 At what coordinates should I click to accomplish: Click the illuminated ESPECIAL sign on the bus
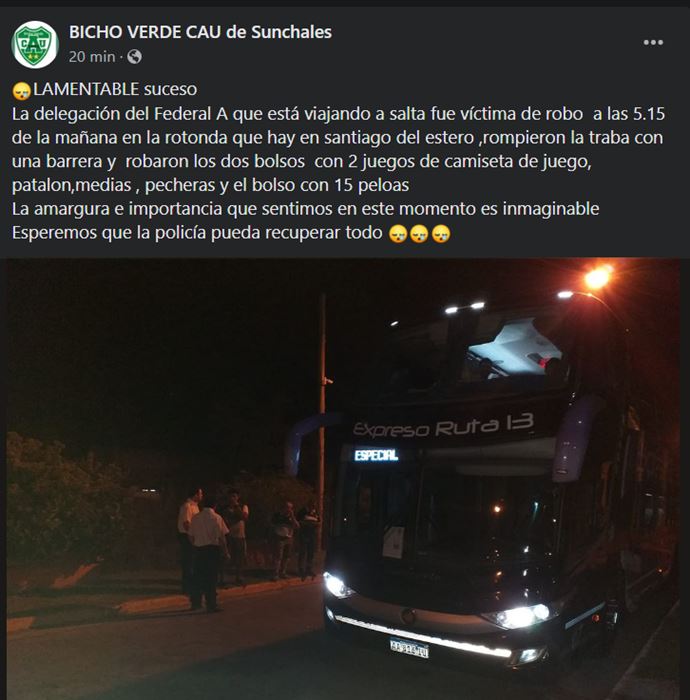click(376, 455)
